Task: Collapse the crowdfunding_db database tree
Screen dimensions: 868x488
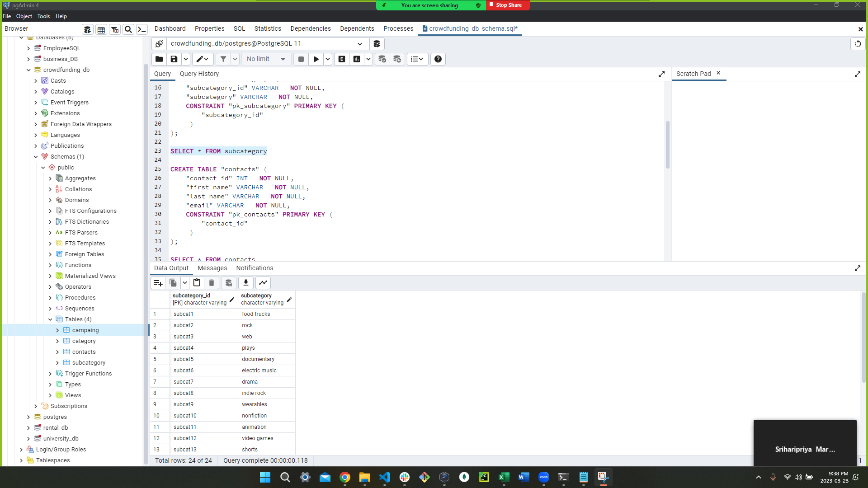Action: pyautogui.click(x=28, y=70)
